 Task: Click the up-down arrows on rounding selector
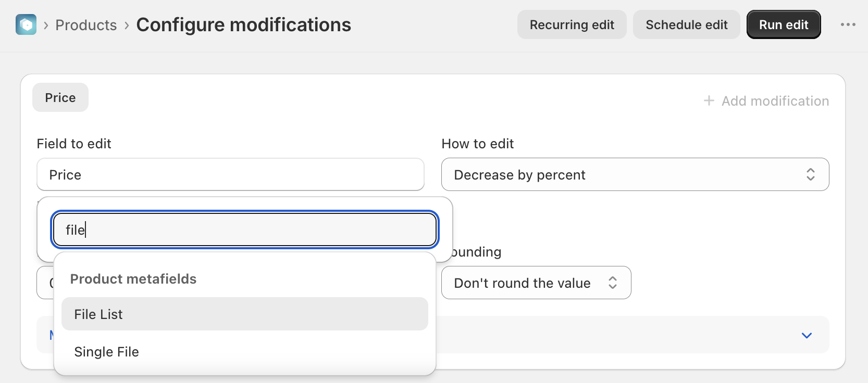click(x=613, y=283)
